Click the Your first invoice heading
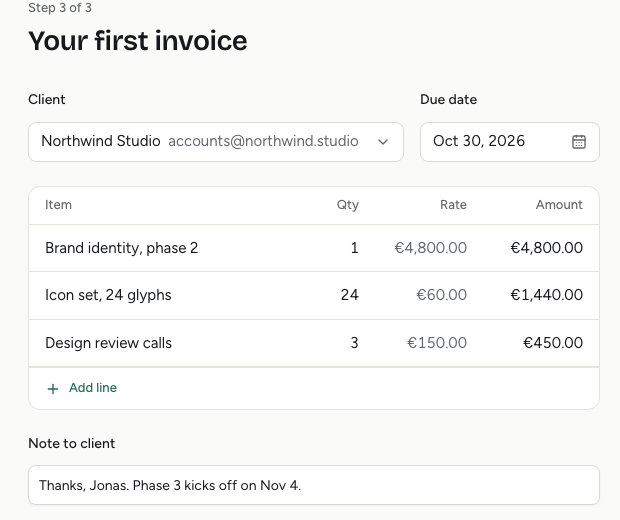This screenshot has width=620, height=520. (x=138, y=41)
